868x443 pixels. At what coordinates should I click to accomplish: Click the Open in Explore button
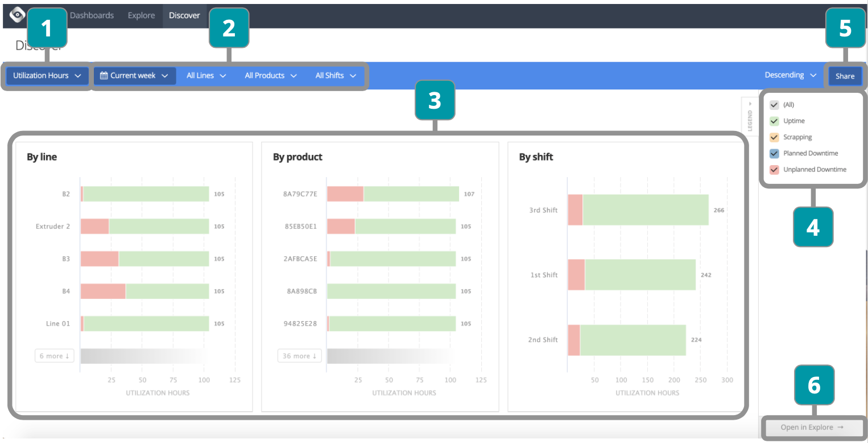click(812, 428)
